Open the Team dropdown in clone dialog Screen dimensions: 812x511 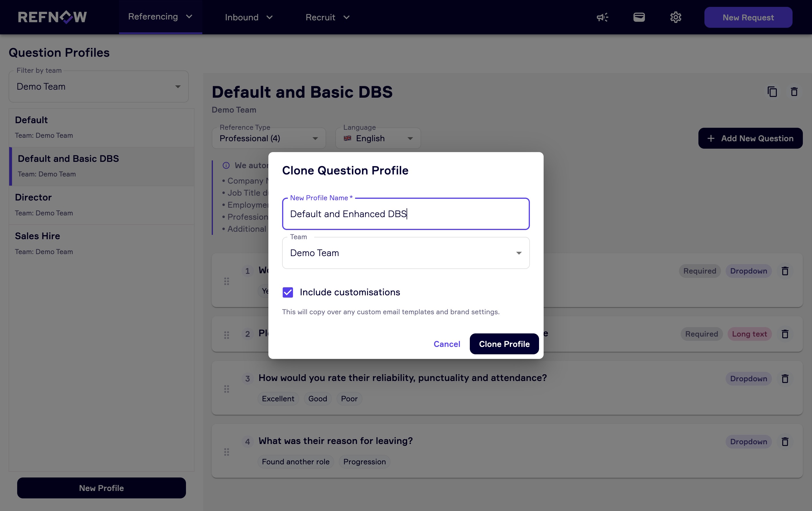click(x=406, y=253)
